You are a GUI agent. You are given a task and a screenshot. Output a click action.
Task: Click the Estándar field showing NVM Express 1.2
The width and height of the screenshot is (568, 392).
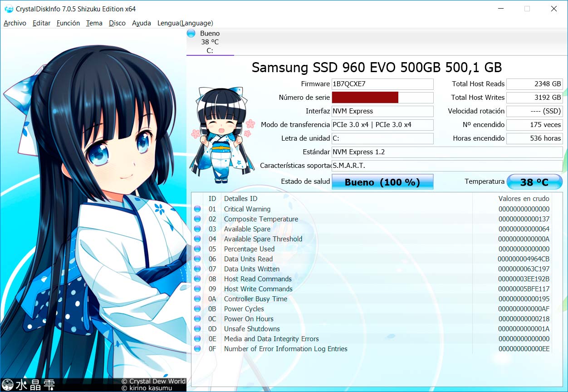tap(447, 152)
